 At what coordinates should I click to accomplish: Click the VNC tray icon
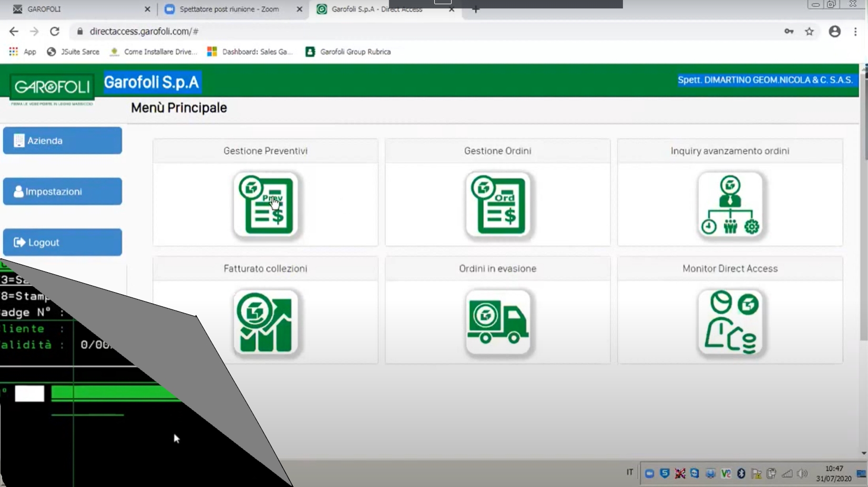tap(726, 473)
